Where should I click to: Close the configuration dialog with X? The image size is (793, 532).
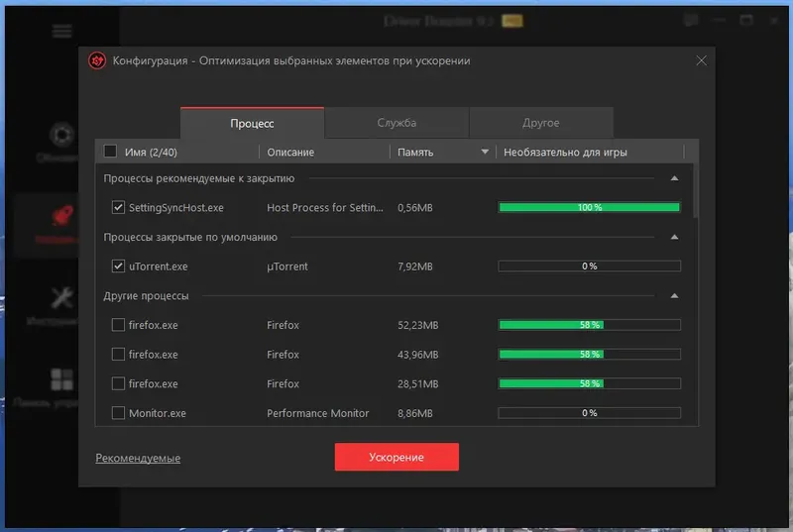coord(701,60)
